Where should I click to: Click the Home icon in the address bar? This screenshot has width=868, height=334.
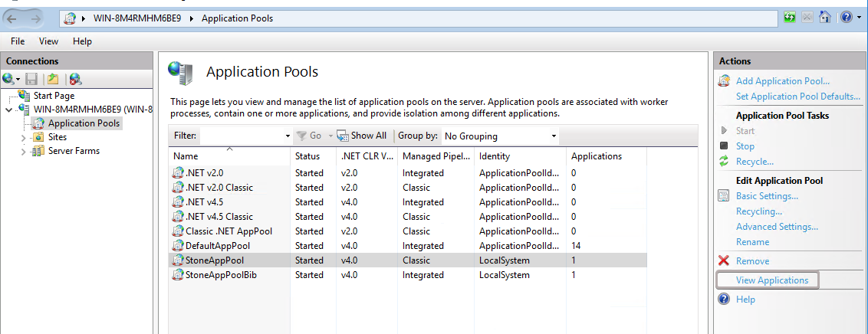click(x=825, y=18)
